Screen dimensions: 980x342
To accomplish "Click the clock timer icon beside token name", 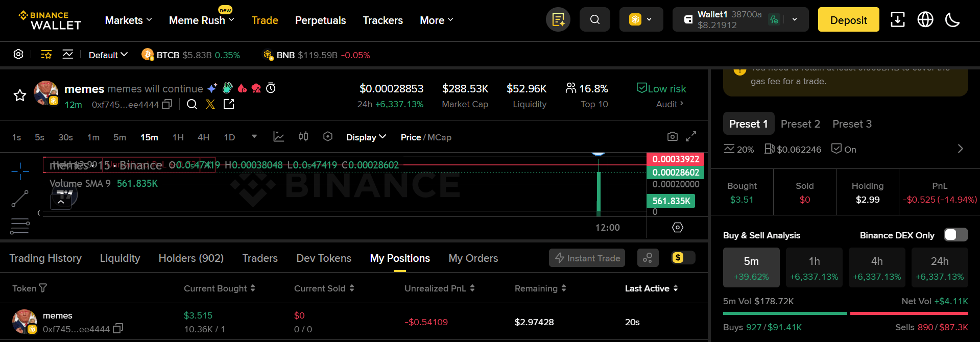I will tap(271, 88).
